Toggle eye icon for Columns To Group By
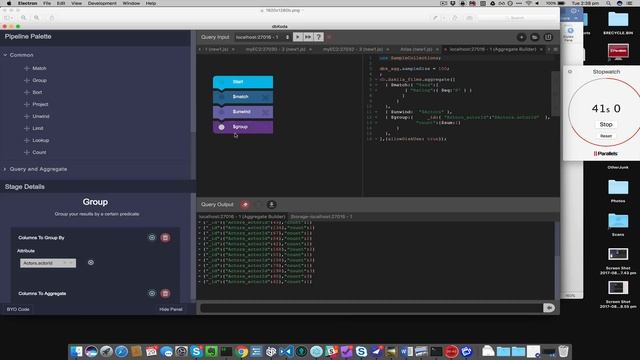This screenshot has width=640, height=360. (152, 238)
